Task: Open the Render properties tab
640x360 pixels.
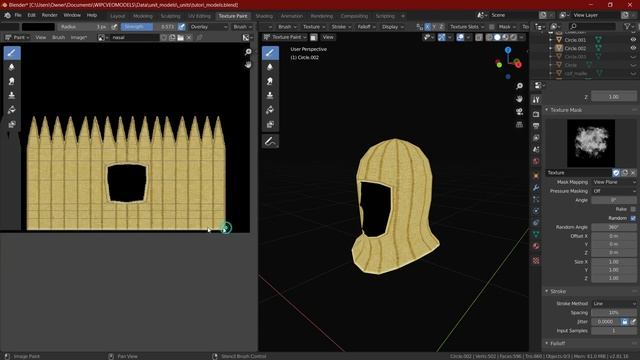Action: [536, 114]
